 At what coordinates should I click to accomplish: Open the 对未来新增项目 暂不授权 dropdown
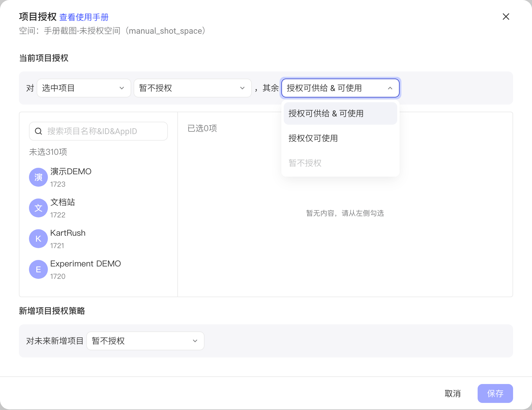tap(145, 341)
